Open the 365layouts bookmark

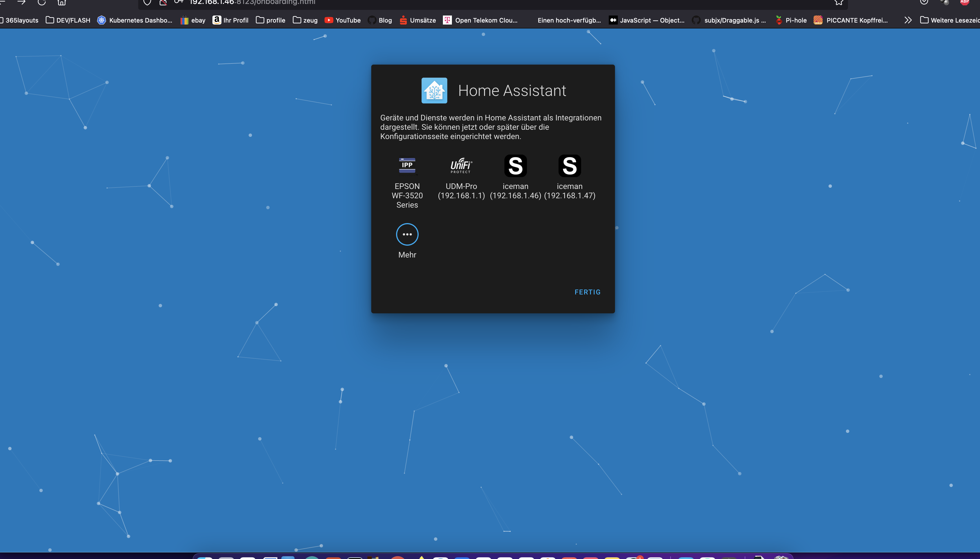(19, 20)
